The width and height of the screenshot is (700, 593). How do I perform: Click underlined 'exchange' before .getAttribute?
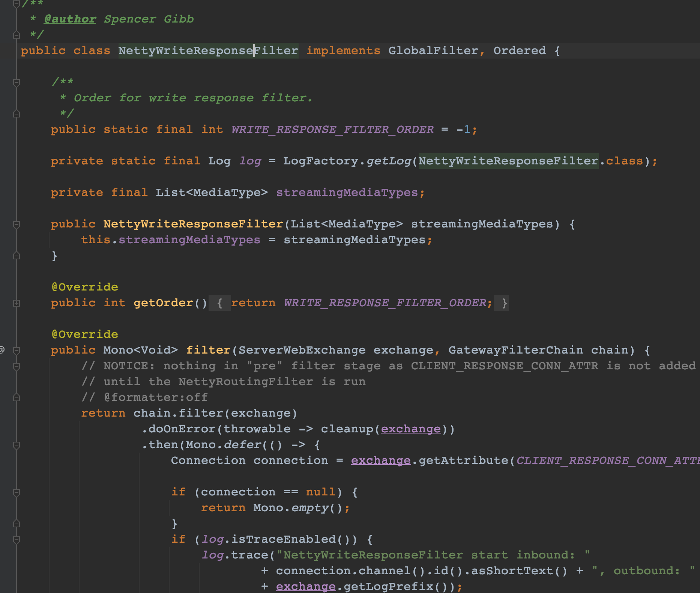point(381,461)
